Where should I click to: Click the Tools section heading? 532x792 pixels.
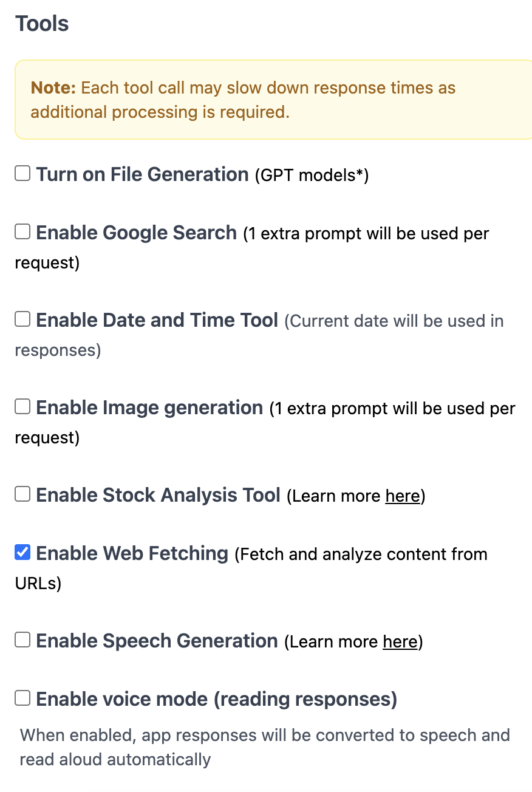click(x=42, y=23)
